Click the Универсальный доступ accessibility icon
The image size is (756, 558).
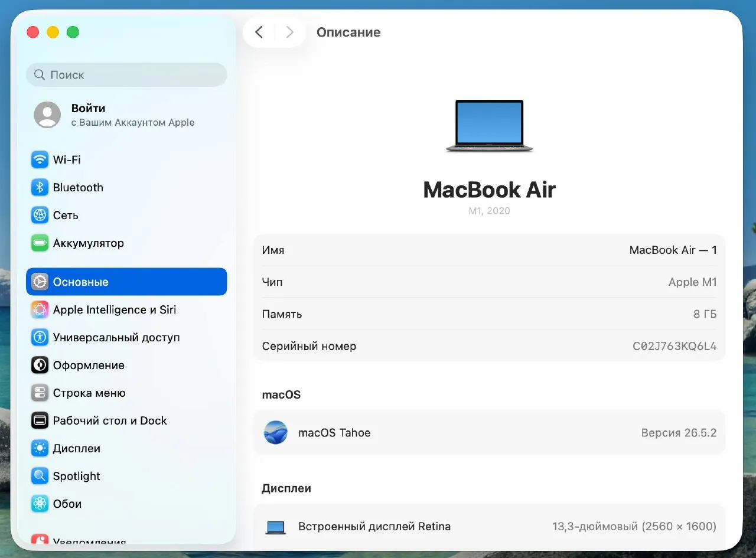[40, 337]
